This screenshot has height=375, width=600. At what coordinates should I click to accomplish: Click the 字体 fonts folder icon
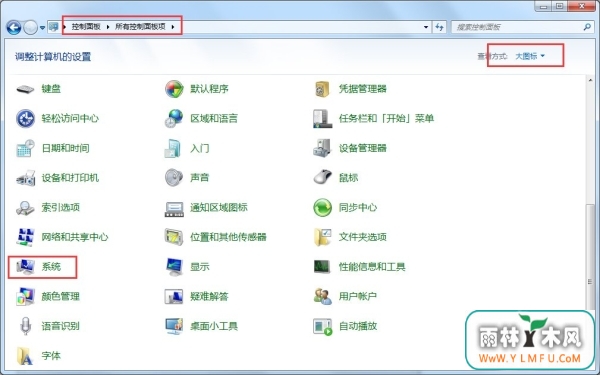(x=25, y=356)
